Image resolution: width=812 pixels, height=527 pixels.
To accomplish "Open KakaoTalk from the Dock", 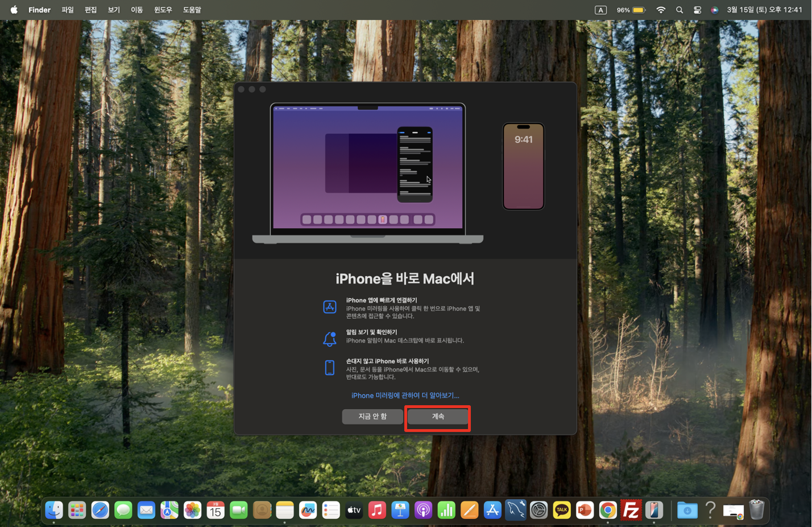I will coord(562,510).
